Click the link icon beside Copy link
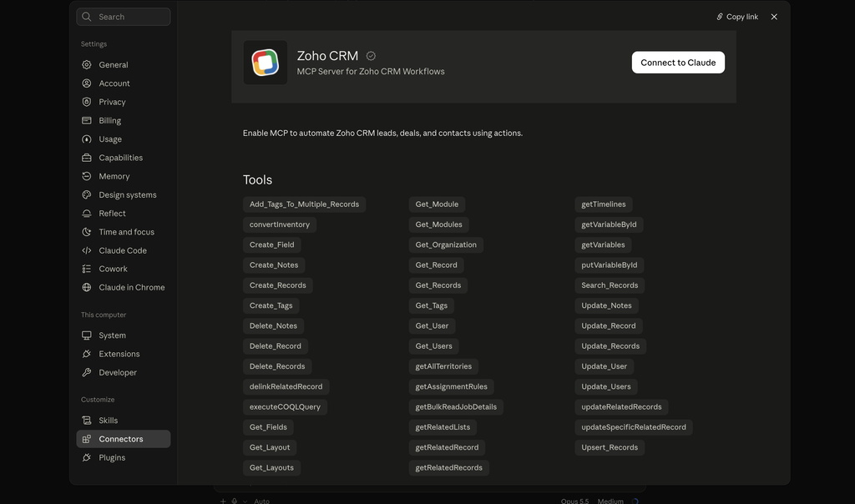The height and width of the screenshot is (504, 855). pos(720,17)
